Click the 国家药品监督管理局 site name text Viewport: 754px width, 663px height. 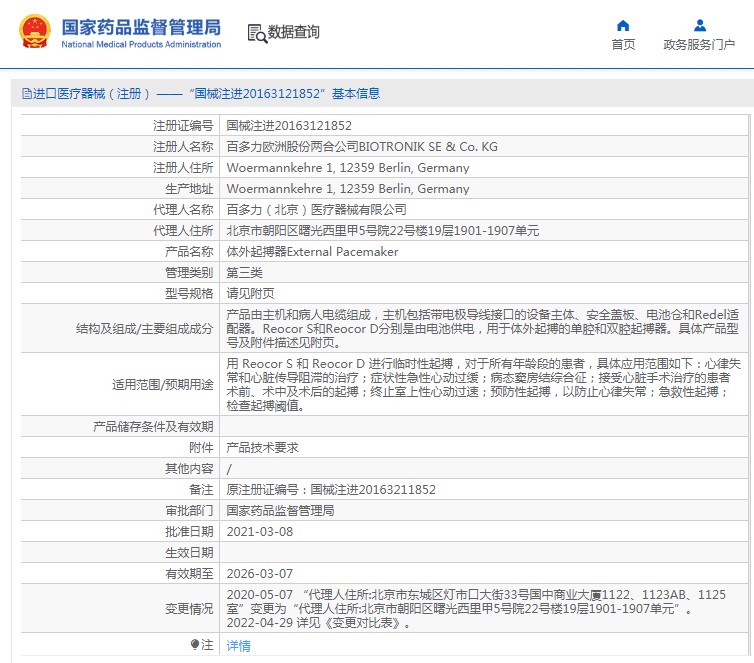[141, 27]
